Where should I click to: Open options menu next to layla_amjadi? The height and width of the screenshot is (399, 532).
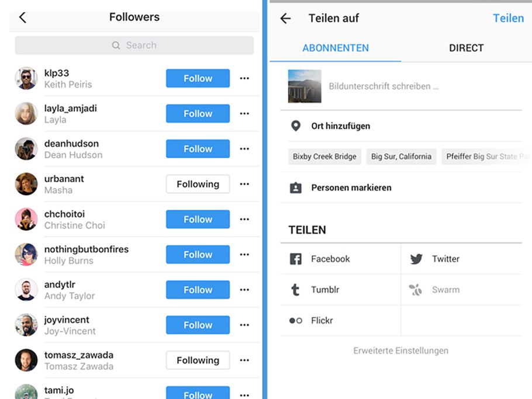click(244, 113)
